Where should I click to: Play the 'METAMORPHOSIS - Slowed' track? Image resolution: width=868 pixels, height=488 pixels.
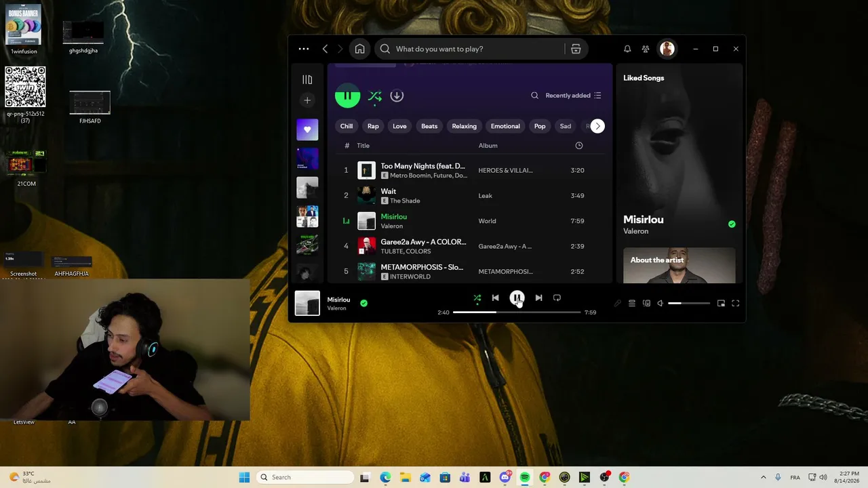422,267
